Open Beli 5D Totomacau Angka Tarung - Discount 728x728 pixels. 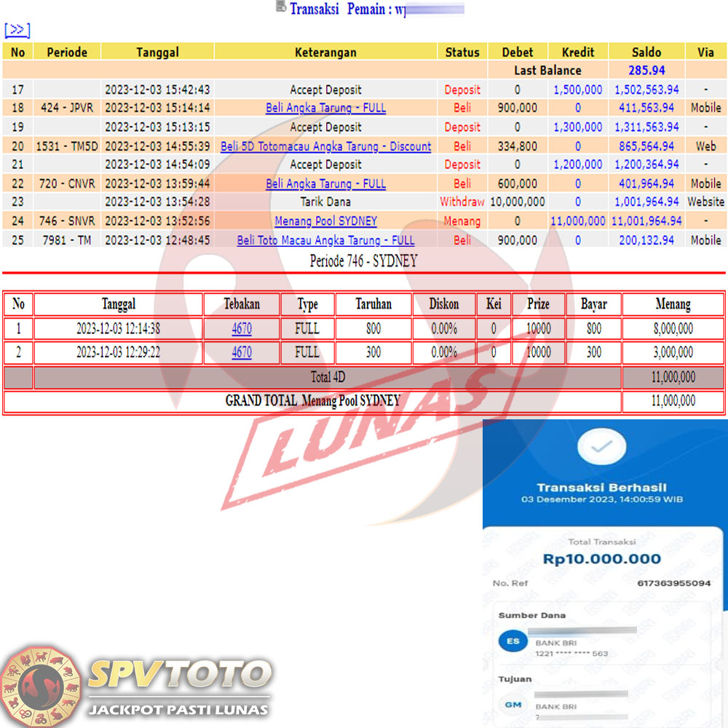tap(325, 146)
